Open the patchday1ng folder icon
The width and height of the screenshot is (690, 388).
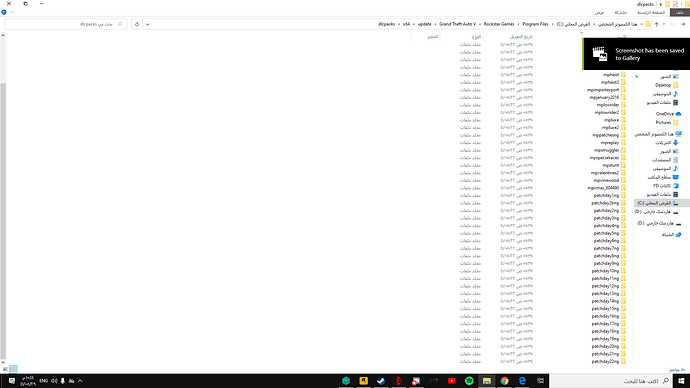tap(623, 195)
